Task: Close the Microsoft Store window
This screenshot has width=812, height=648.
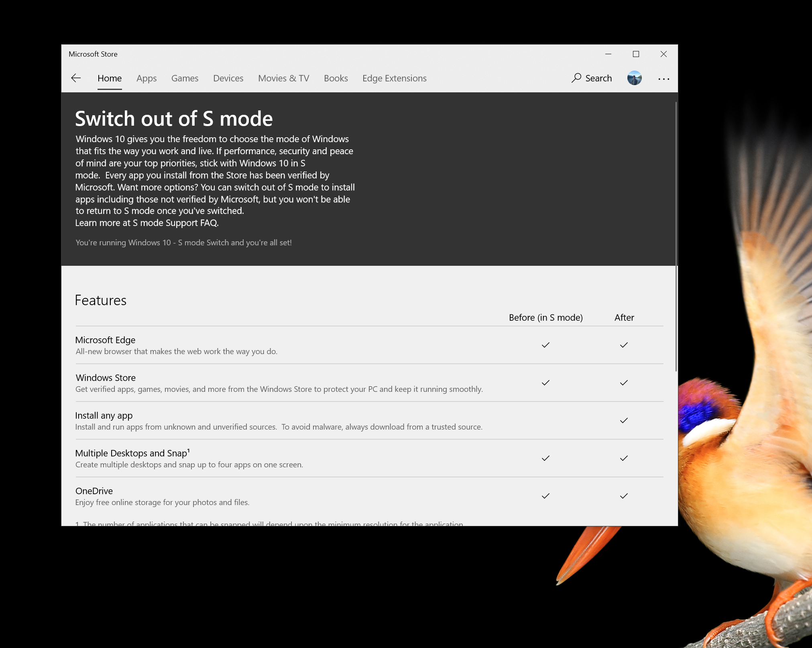Action: pyautogui.click(x=663, y=54)
